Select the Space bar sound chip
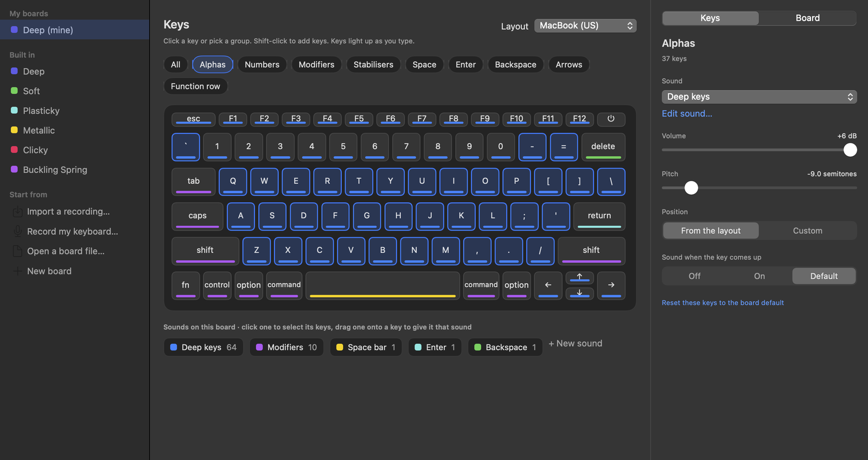The height and width of the screenshot is (460, 868). pos(366,347)
